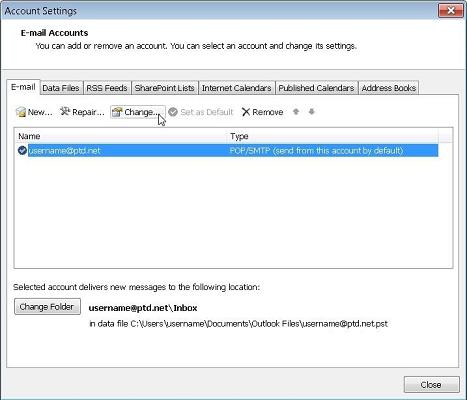Viewport: 467px width, 400px height.
Task: Click the New account envelope icon
Action: [x=21, y=112]
